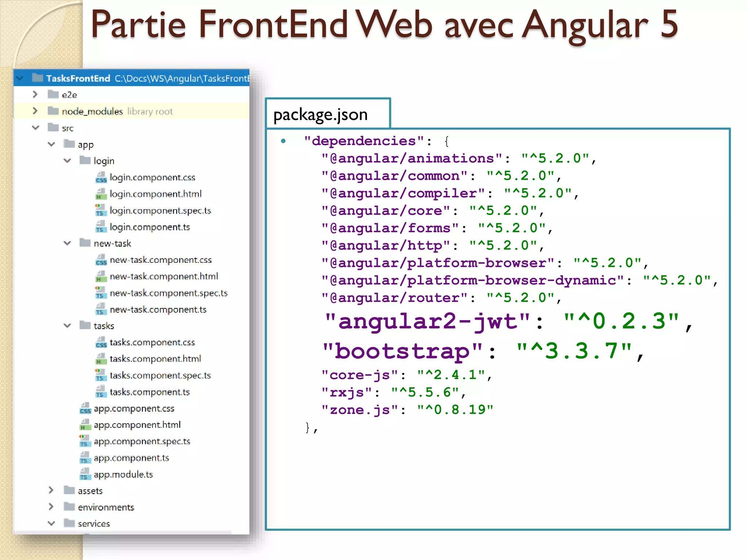Screen dimensions: 747x560
Task: Click the assets folder icon
Action: click(x=69, y=490)
